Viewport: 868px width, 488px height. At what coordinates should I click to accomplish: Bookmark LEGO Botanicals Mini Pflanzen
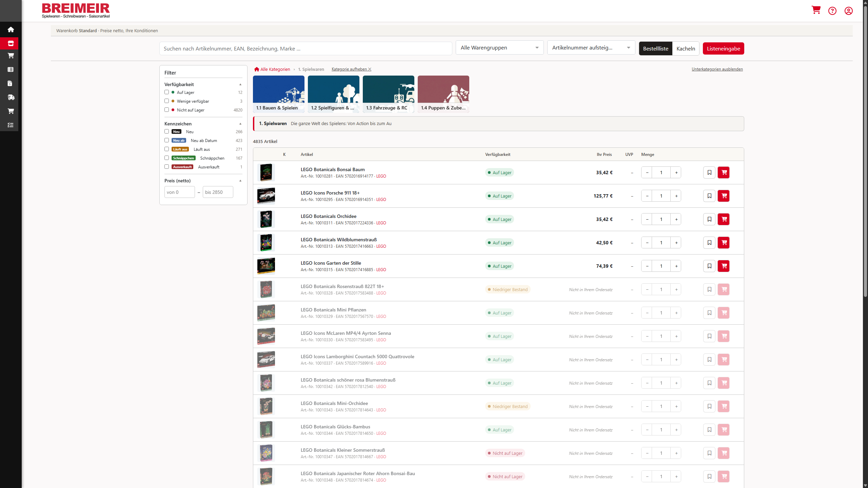pyautogui.click(x=709, y=313)
